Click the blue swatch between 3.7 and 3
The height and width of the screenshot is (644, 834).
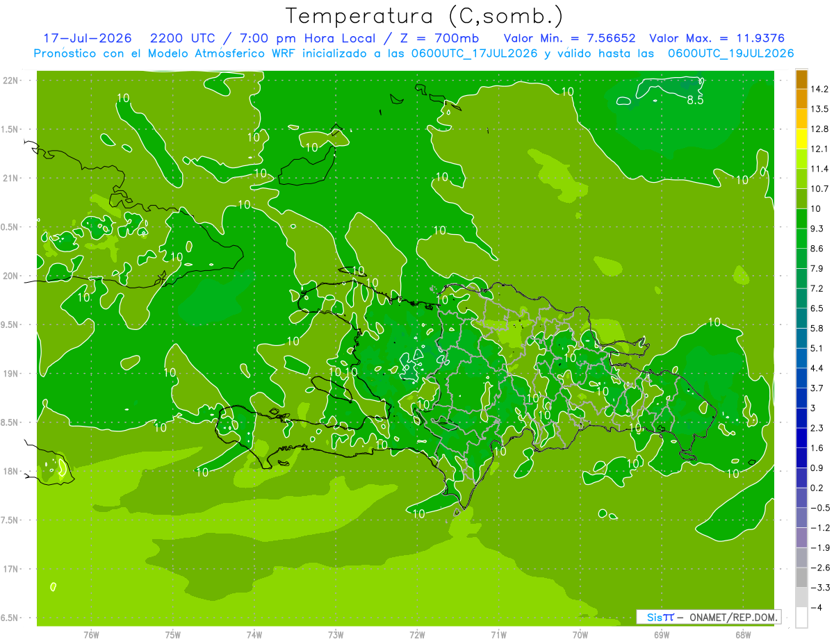tap(801, 398)
